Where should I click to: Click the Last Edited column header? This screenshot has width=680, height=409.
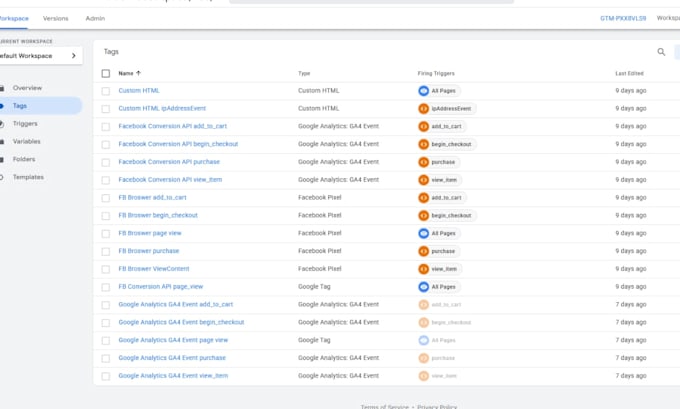[629, 73]
